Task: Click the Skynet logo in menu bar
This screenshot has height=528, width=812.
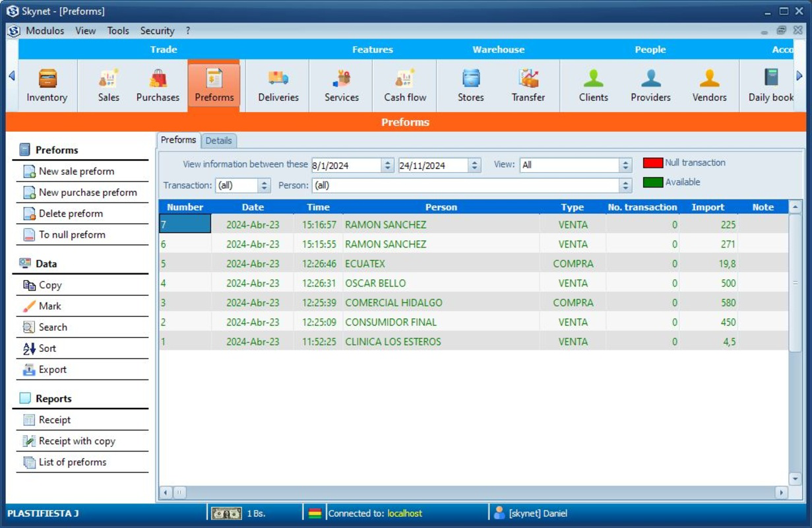Action: click(x=15, y=31)
